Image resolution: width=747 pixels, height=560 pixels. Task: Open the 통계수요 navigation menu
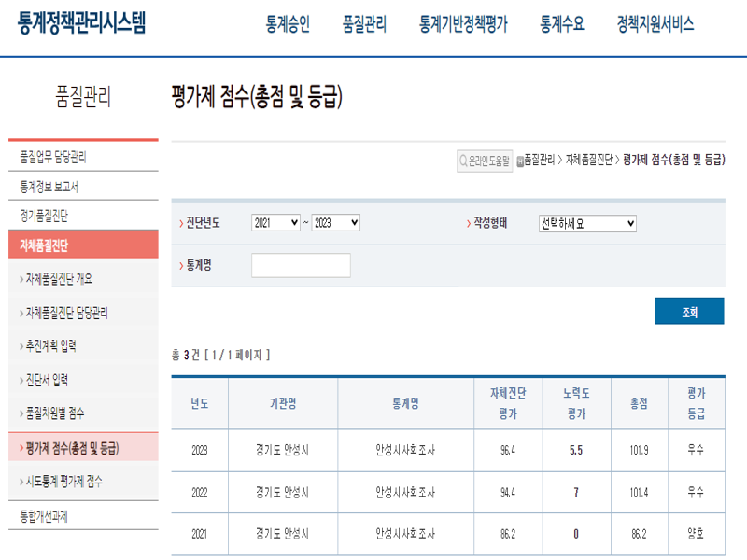coord(557,25)
